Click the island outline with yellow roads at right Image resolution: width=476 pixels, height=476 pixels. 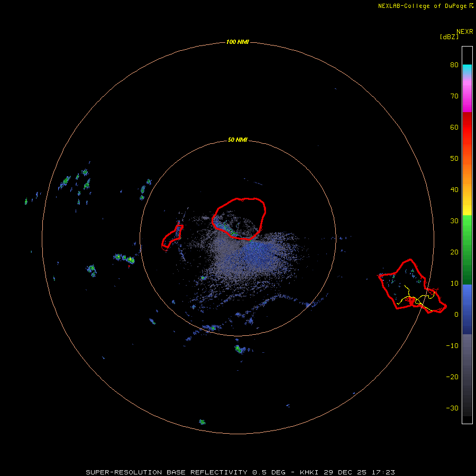click(x=412, y=286)
